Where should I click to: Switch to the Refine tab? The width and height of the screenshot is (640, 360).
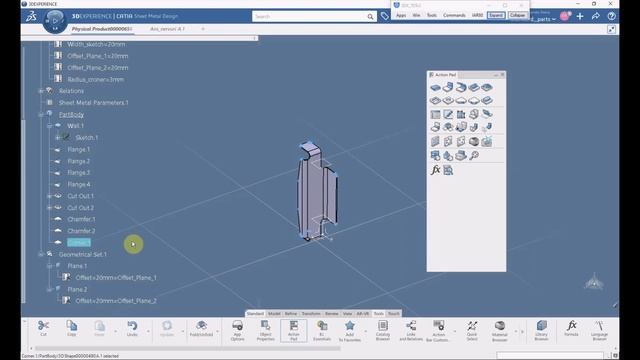[x=291, y=313]
